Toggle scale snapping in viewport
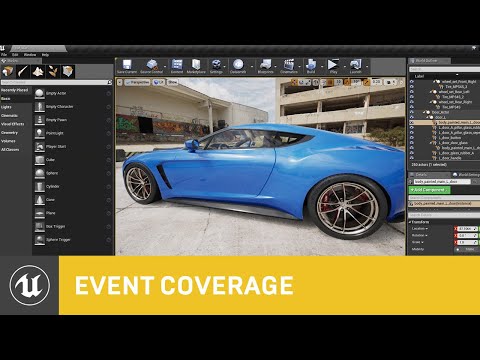 click(x=367, y=82)
